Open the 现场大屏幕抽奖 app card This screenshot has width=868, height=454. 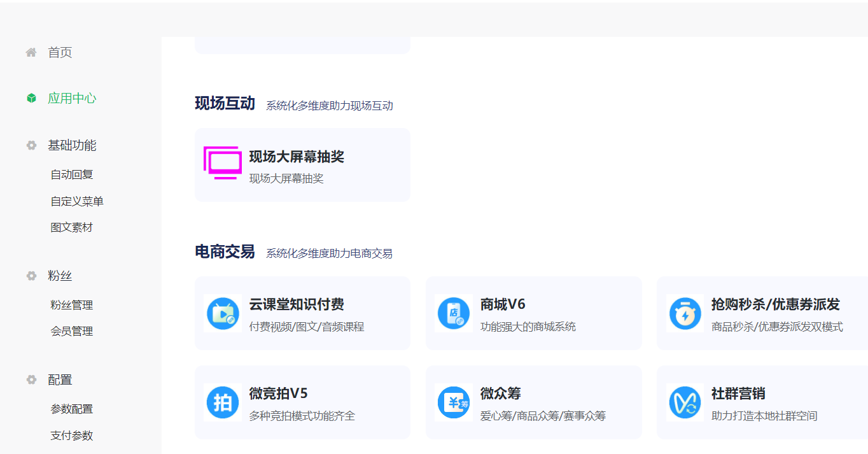click(x=302, y=164)
